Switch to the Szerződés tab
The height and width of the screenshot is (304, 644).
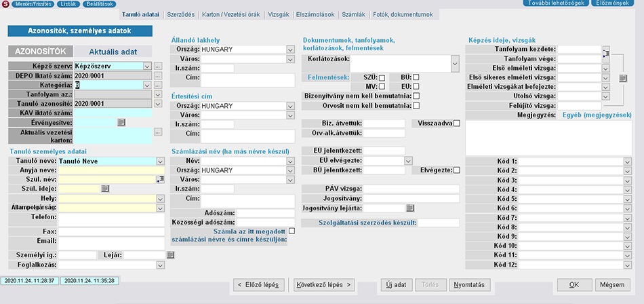181,14
